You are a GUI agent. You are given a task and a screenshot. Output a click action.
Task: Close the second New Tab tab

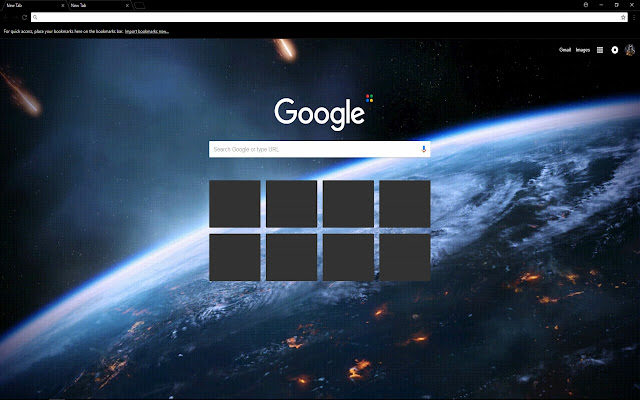[x=127, y=5]
